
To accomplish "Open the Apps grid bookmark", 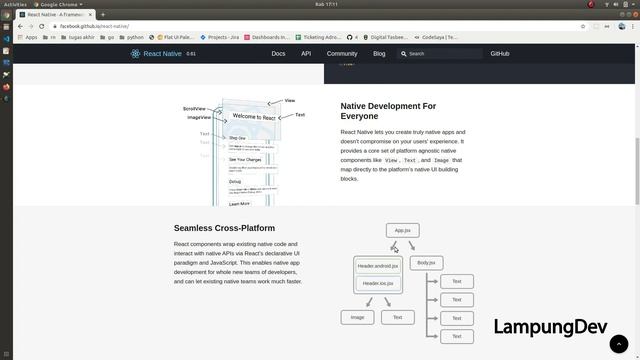I will pos(27,37).
